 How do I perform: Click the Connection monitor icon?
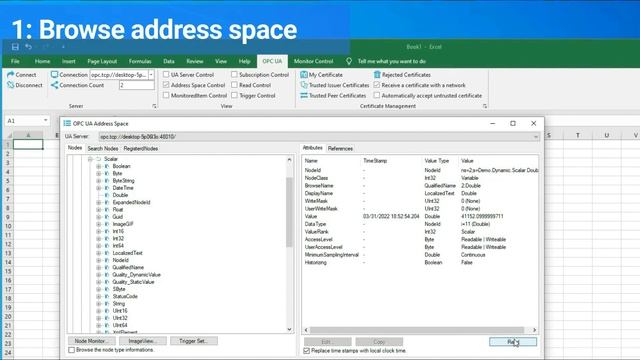pos(54,75)
